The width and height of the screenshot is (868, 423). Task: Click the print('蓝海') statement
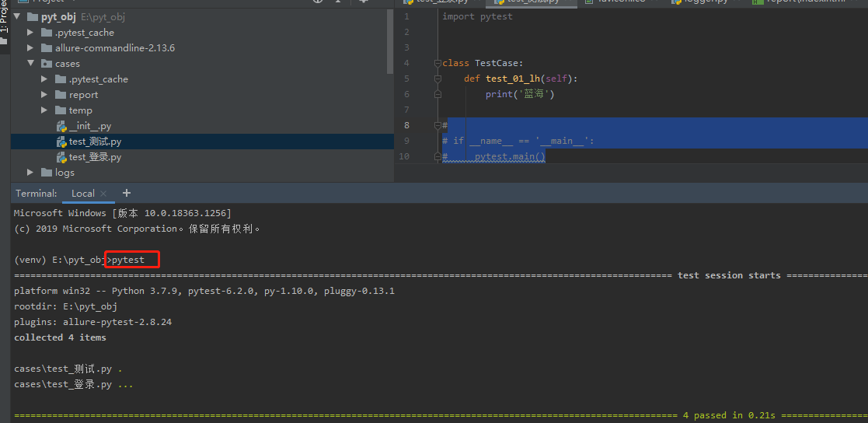coord(520,94)
